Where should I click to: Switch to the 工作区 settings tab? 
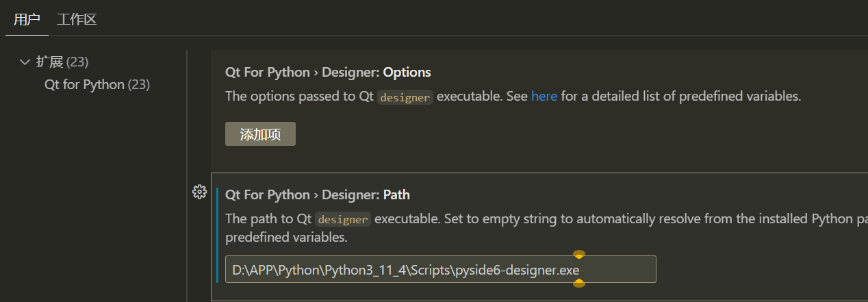click(77, 19)
